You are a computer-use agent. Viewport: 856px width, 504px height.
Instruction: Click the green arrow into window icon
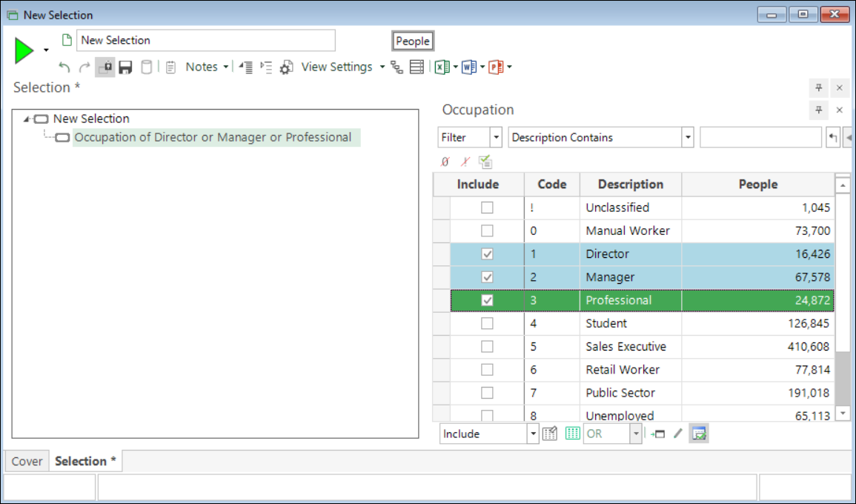click(657, 434)
